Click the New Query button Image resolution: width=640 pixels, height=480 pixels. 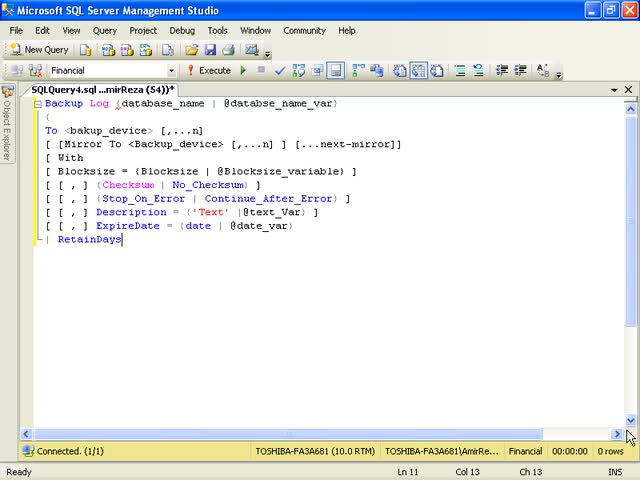[40, 50]
